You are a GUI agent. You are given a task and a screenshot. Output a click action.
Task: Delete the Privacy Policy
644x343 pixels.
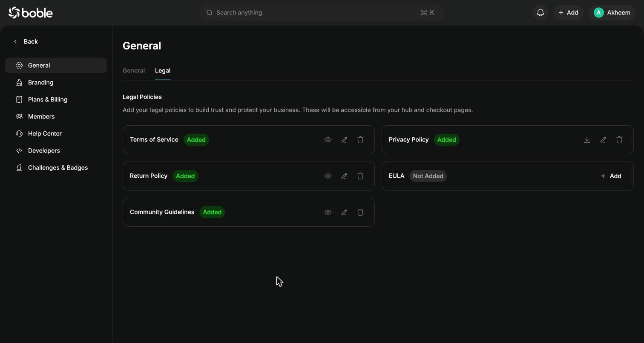[x=619, y=140]
